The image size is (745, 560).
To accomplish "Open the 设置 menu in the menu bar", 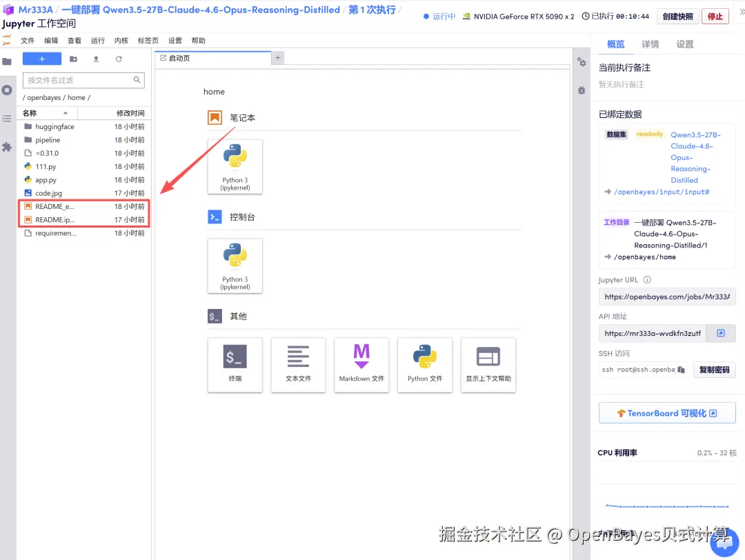I will click(175, 41).
